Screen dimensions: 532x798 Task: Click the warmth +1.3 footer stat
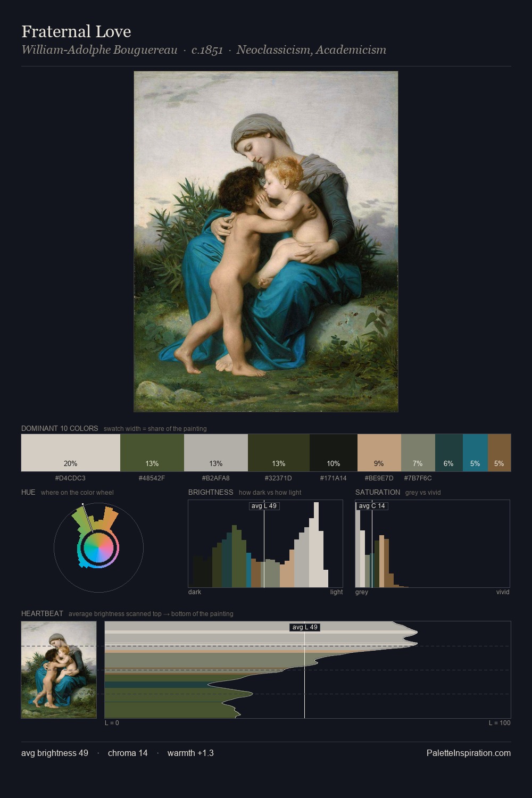tap(190, 753)
